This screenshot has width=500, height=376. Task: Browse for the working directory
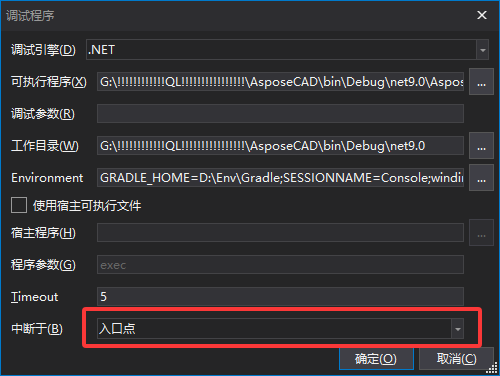(481, 146)
